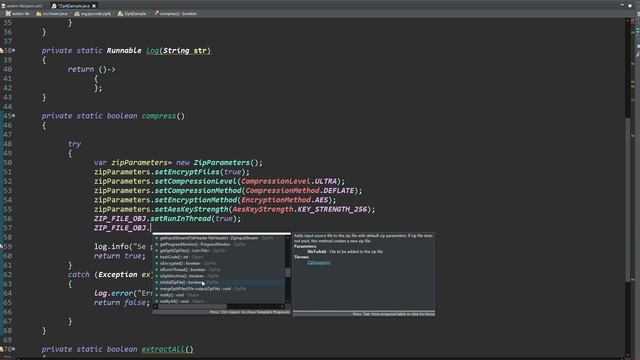Collapse the extractAll method at line 70

[14, 349]
